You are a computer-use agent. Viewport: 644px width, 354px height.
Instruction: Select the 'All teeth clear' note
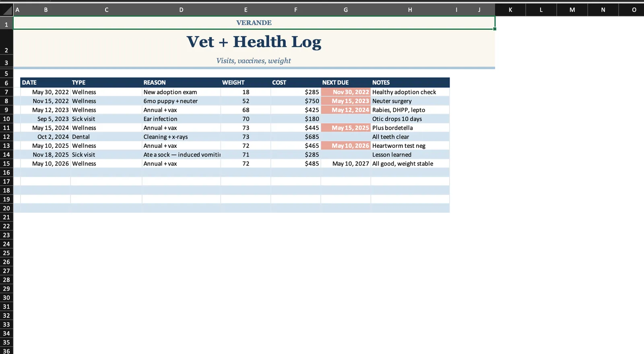tap(410, 137)
